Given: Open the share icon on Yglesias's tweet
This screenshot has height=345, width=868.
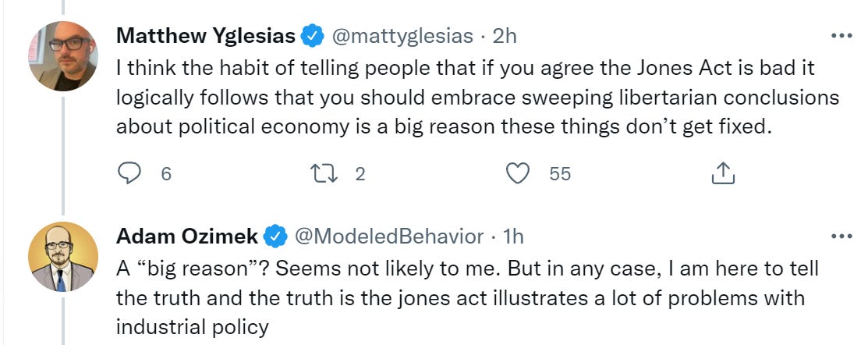Looking at the screenshot, I should pyautogui.click(x=724, y=174).
